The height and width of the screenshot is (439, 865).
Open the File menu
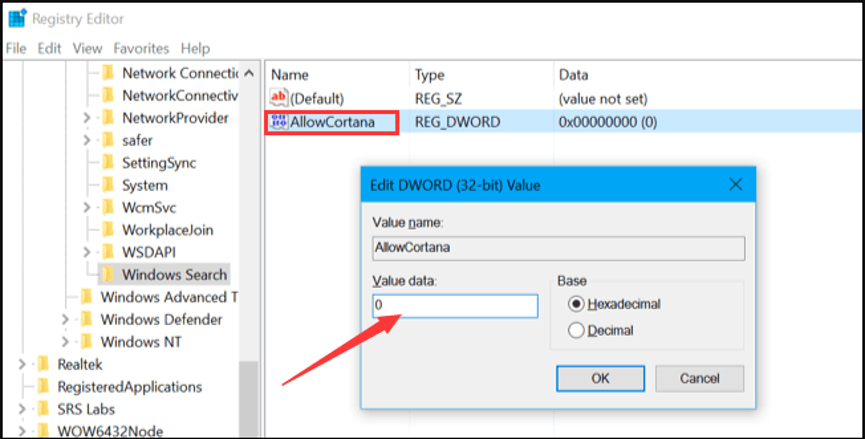click(x=16, y=48)
